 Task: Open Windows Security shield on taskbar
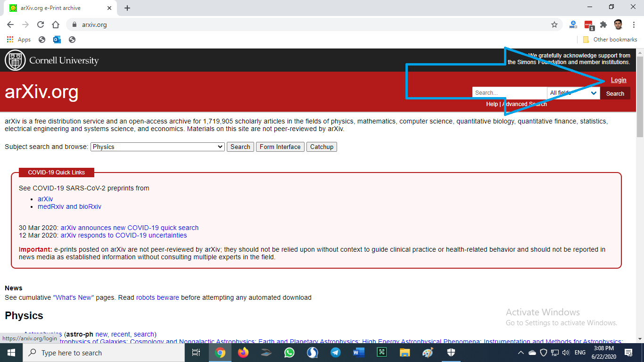click(x=451, y=353)
